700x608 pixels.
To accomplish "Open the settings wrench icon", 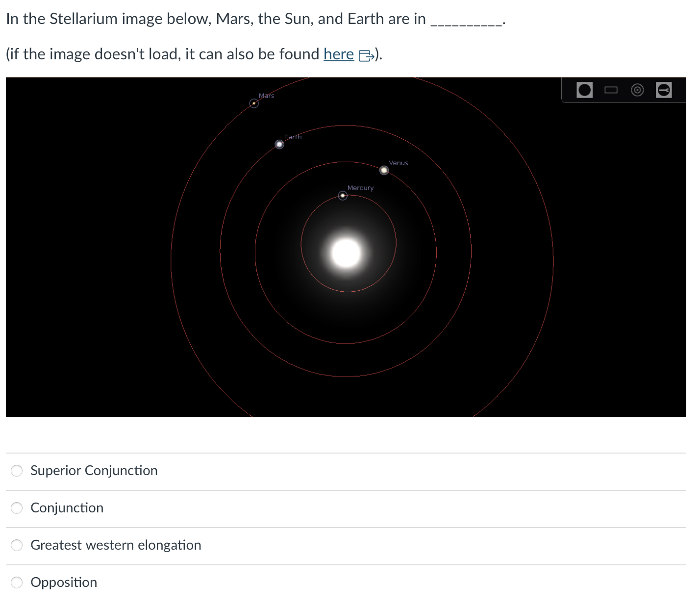I will click(x=664, y=89).
